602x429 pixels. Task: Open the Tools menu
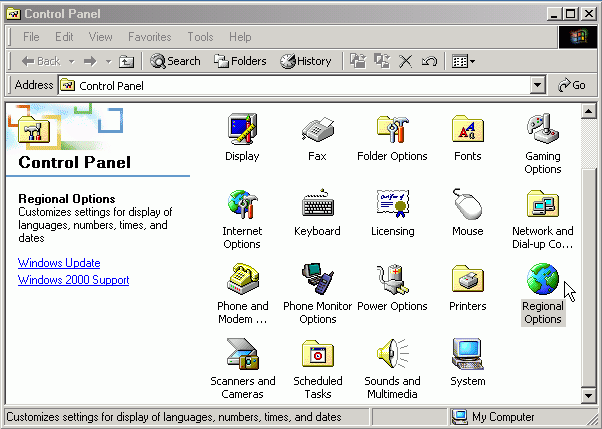point(200,37)
